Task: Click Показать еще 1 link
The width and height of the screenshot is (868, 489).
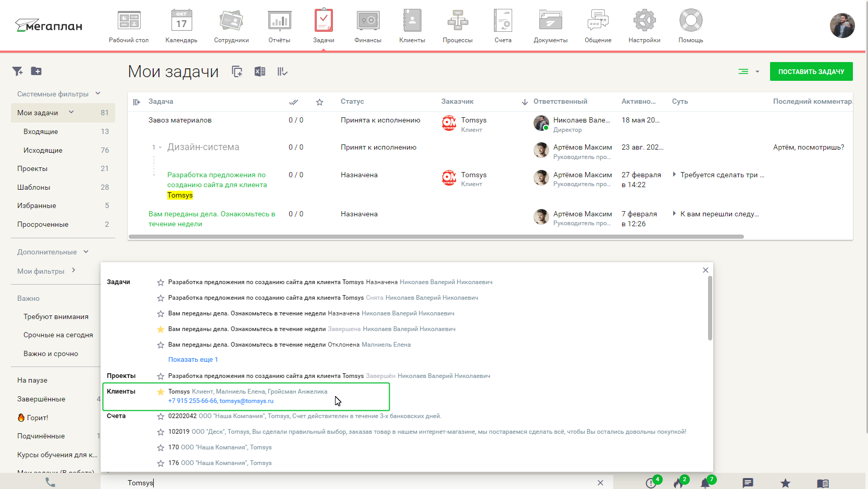Action: (193, 360)
